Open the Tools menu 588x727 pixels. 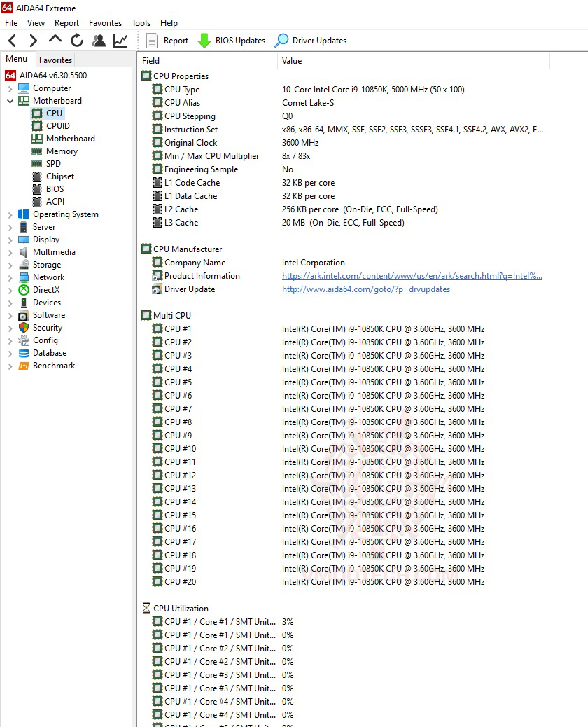tap(141, 22)
